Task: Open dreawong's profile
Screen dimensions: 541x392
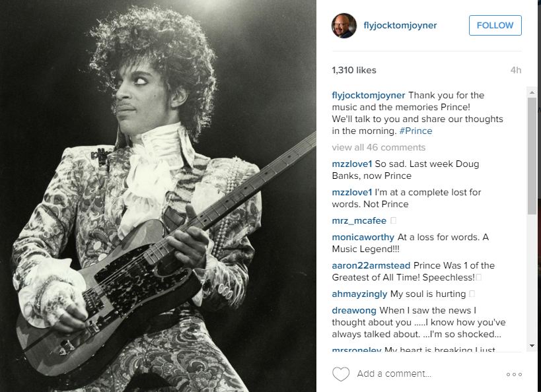Action: [x=354, y=310]
